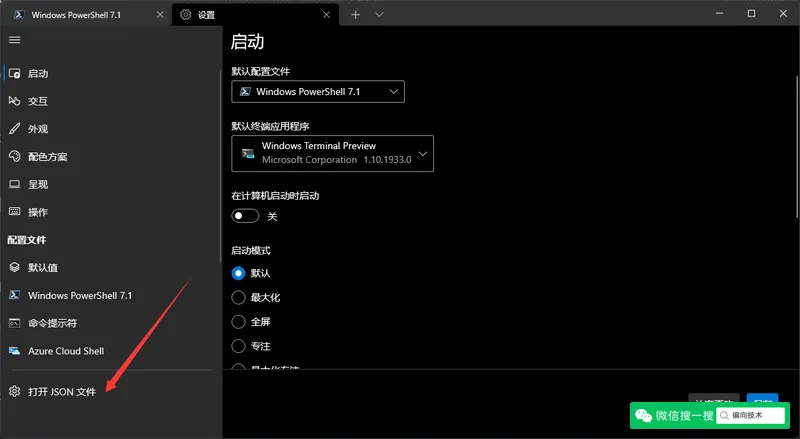Open the 配色方案 color schemes page
The image size is (800, 439).
tap(110, 157)
